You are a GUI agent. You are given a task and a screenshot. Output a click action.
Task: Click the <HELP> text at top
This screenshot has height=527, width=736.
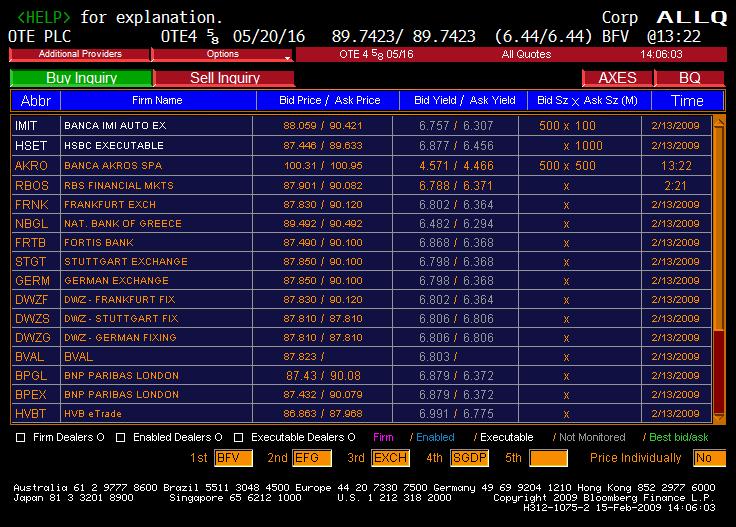click(44, 17)
